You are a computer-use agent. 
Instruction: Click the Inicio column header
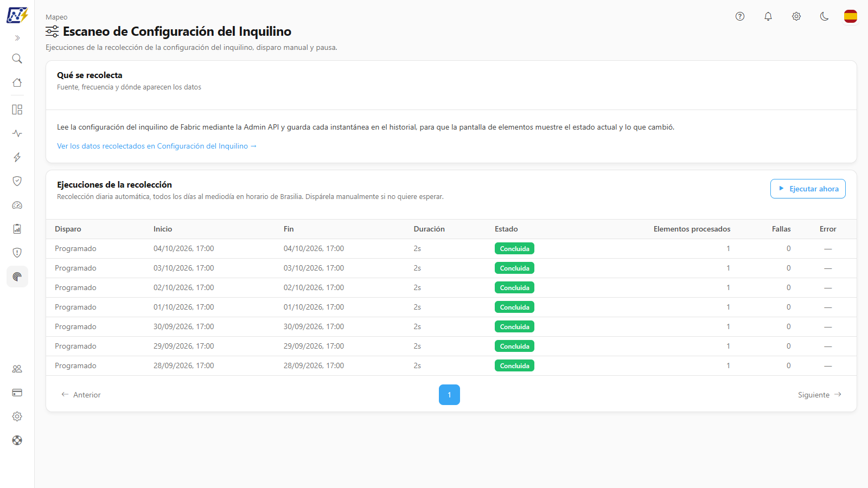coord(163,229)
